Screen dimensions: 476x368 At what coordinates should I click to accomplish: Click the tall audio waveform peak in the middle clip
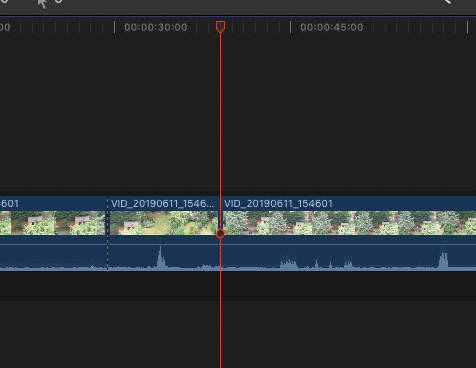[x=161, y=257]
